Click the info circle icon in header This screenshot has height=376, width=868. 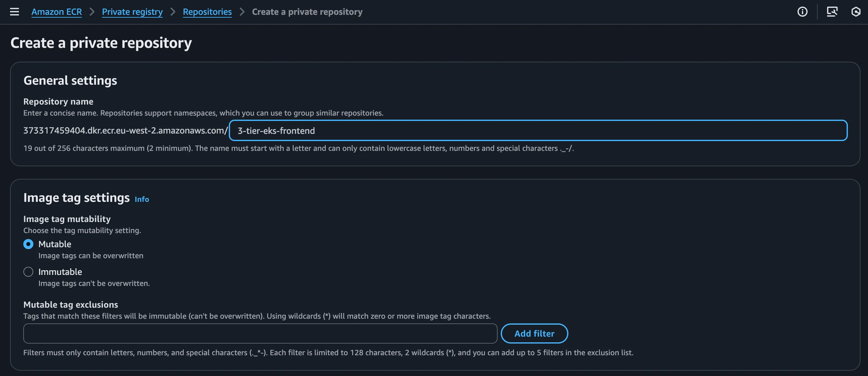coord(802,12)
